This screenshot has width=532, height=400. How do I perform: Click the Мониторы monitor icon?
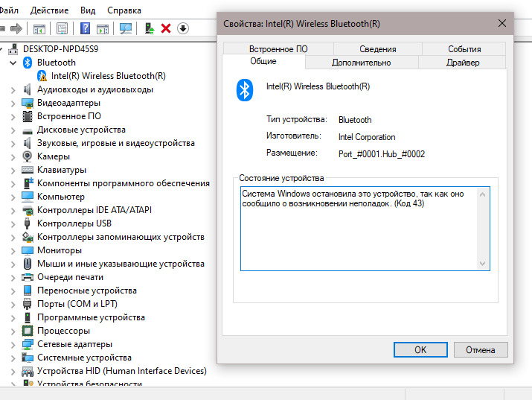click(x=28, y=250)
